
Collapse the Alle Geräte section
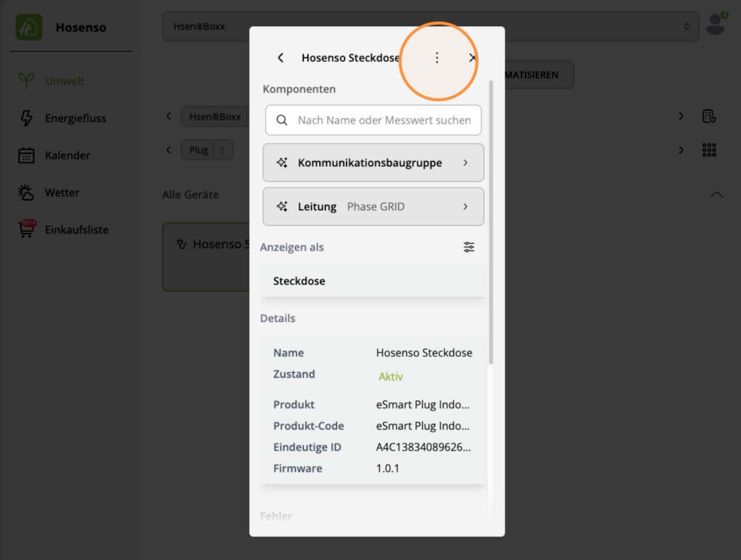[x=716, y=195]
